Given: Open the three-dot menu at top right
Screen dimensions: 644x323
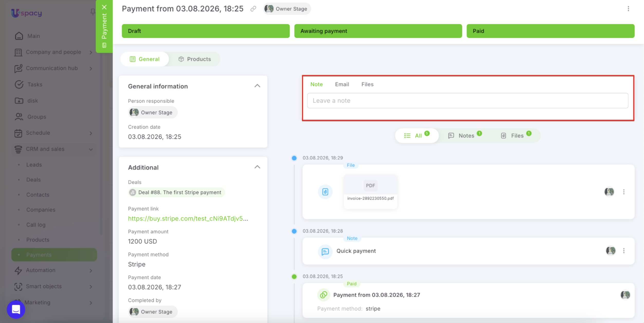Looking at the screenshot, I should pos(628,9).
